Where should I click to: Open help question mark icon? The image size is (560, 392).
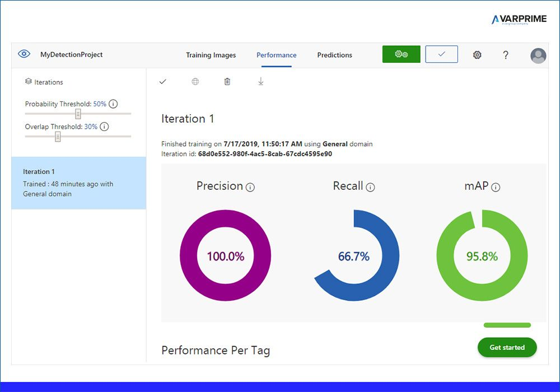click(x=505, y=55)
